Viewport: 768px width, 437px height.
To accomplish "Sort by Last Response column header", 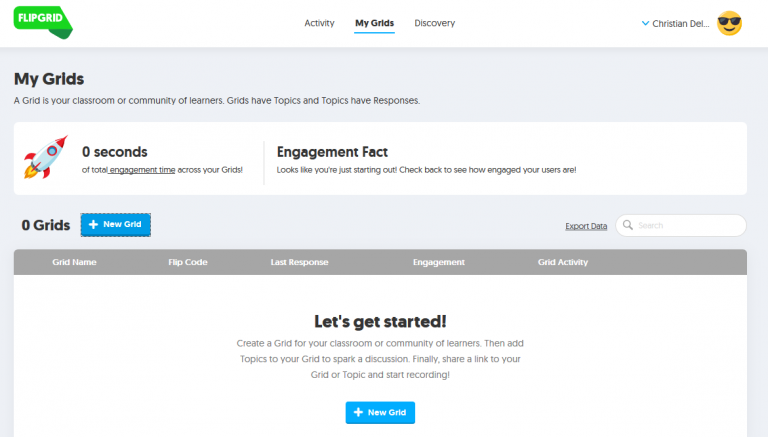I will click(x=299, y=262).
